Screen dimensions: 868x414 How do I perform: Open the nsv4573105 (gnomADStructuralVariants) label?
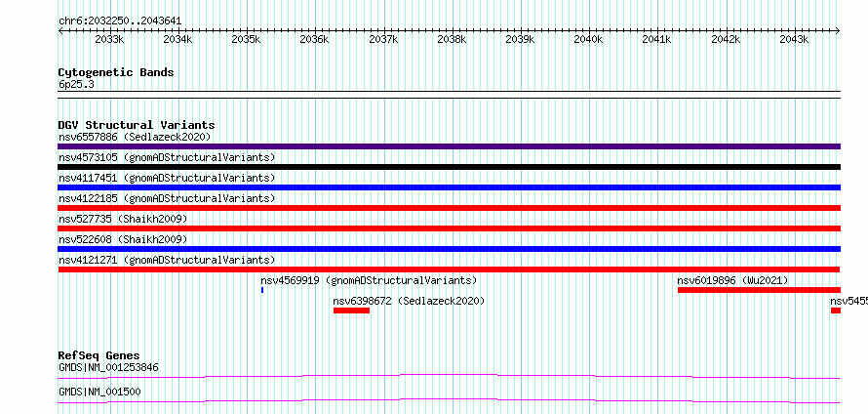click(167, 157)
